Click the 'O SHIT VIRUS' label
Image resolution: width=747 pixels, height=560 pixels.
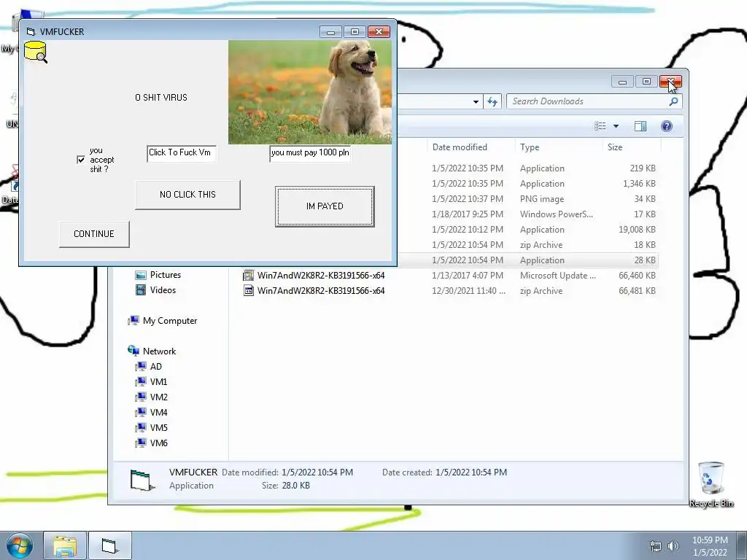pyautogui.click(x=161, y=98)
